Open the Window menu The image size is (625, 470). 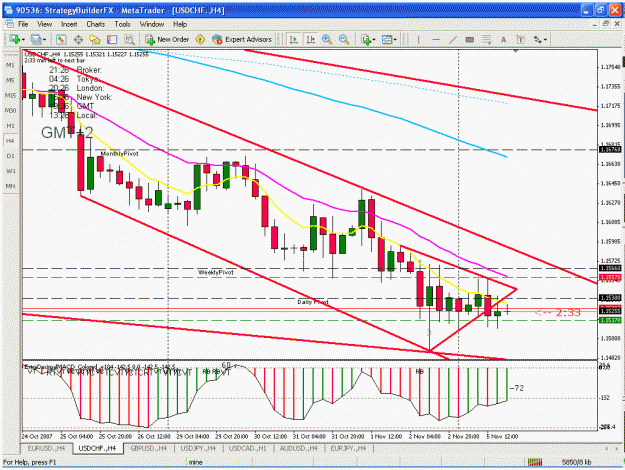151,24
